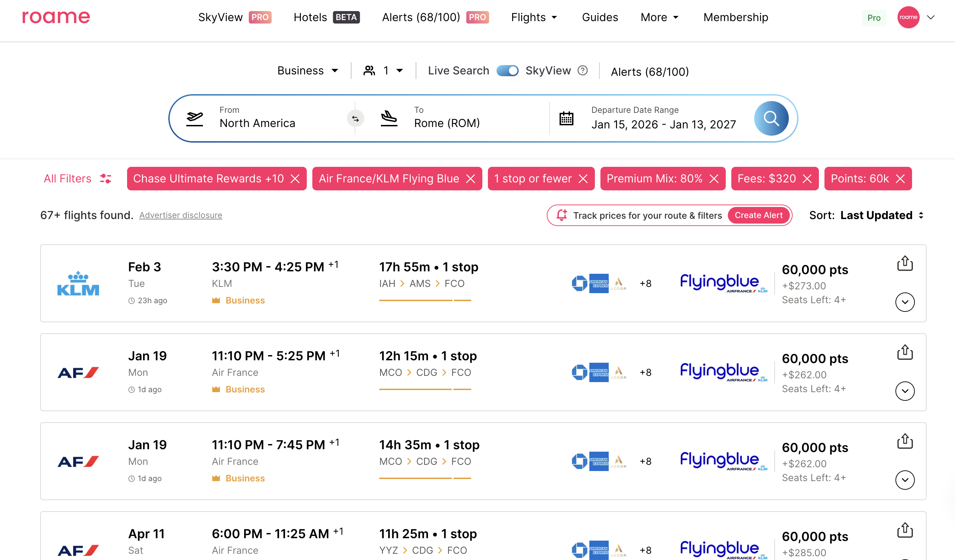This screenshot has height=560, width=955.
Task: Click the roame avatar profile icon
Action: click(908, 17)
